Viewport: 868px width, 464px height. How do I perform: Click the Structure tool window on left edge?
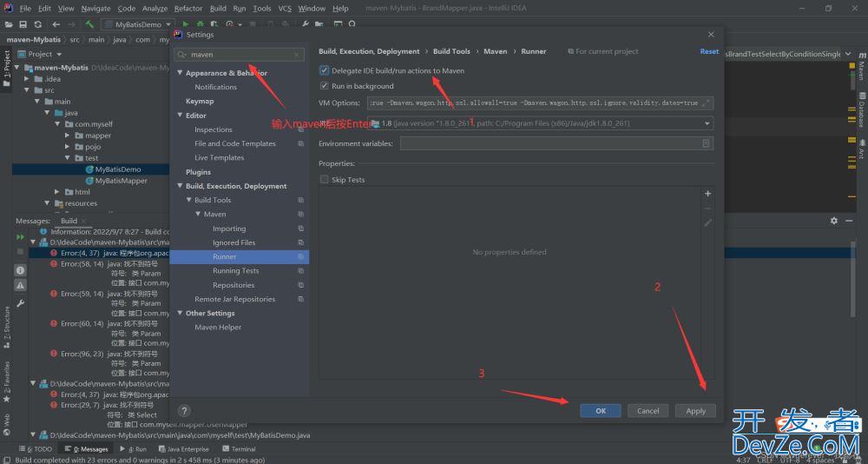click(7, 327)
